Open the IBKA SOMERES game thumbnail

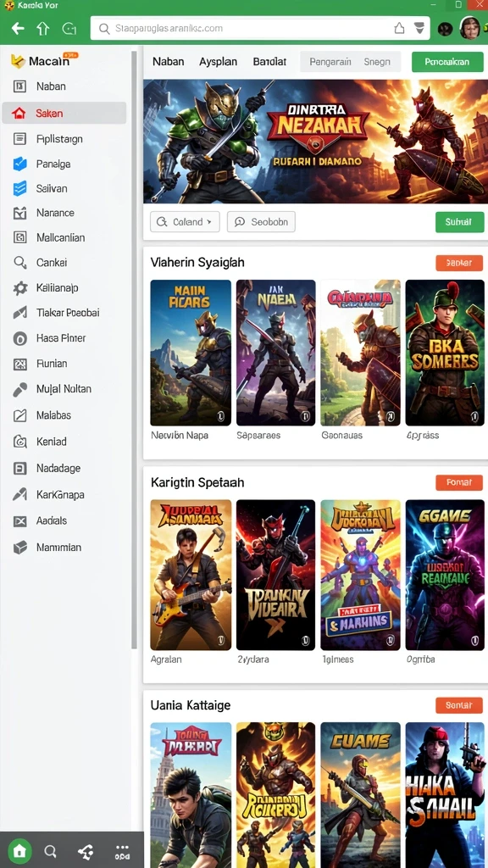click(444, 353)
